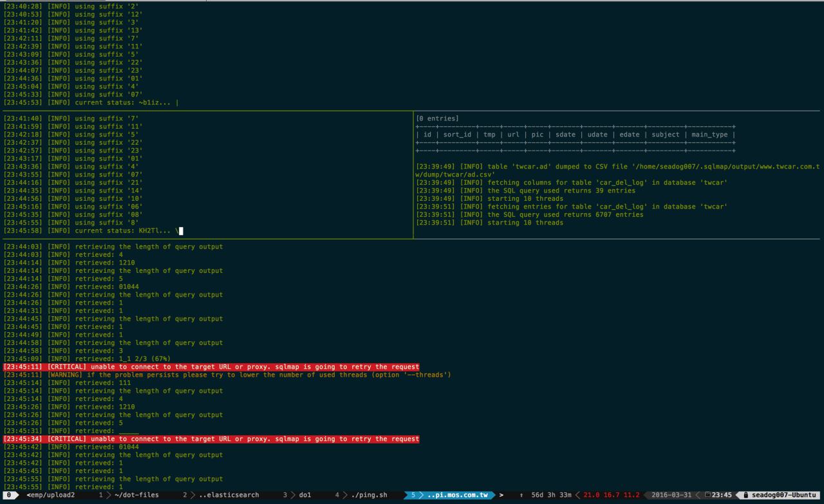
Task: Click the uptime 56d 3h 33m
Action: (x=552, y=495)
